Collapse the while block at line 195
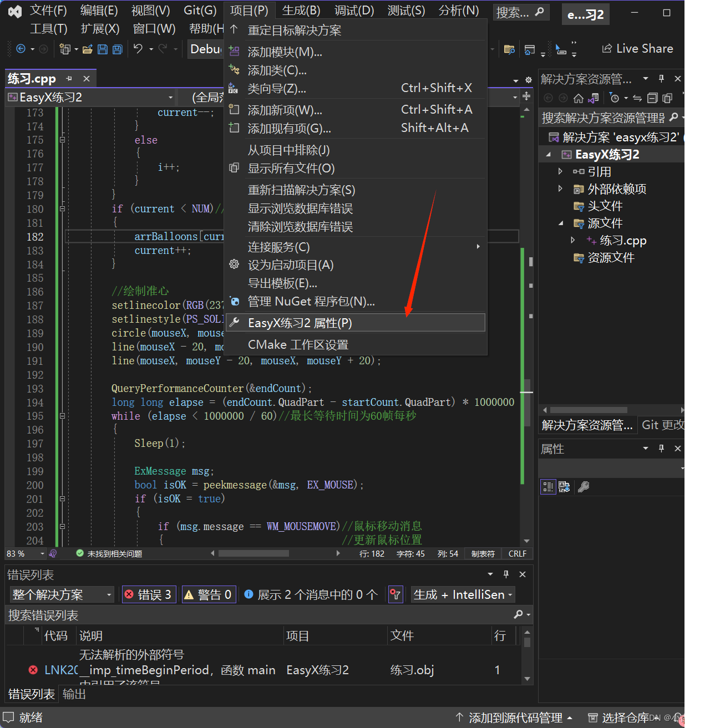 click(x=62, y=416)
